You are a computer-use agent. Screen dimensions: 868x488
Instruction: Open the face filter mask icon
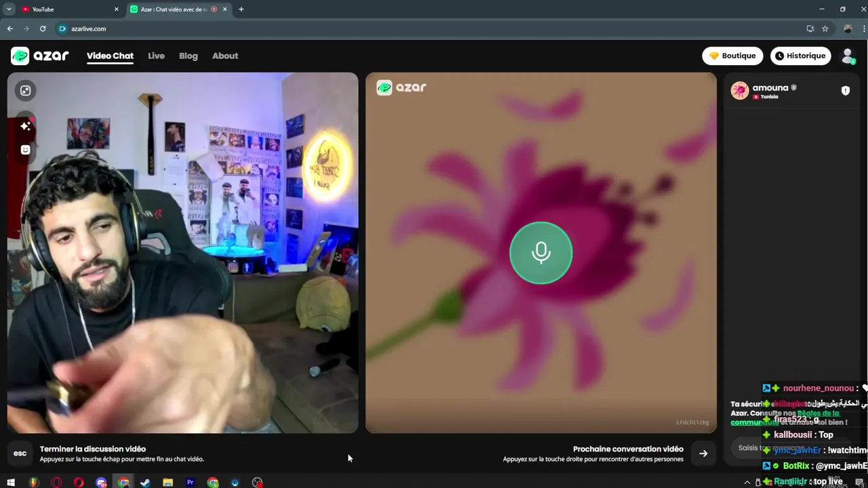[25, 150]
